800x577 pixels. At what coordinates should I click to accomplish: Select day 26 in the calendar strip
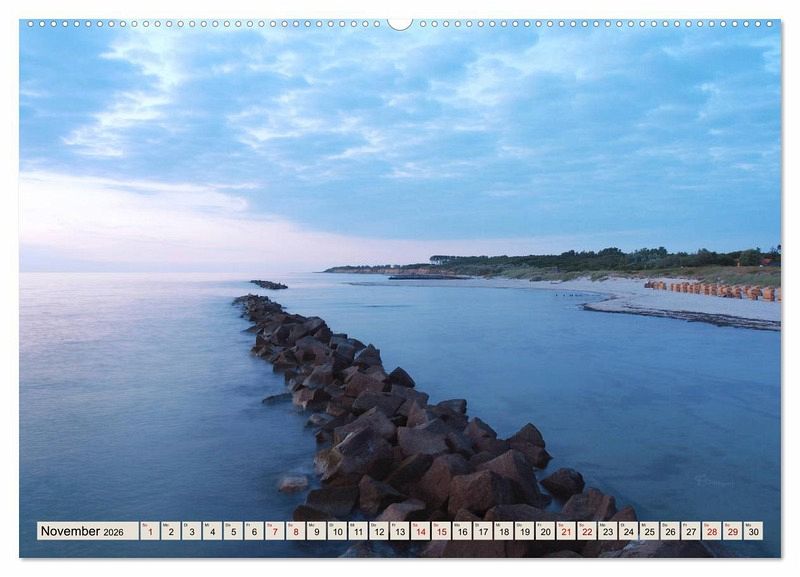(670, 531)
